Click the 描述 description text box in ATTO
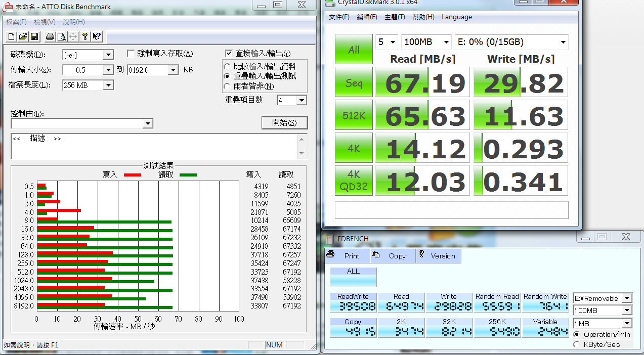The width and height of the screenshot is (644, 355). pyautogui.click(x=155, y=146)
